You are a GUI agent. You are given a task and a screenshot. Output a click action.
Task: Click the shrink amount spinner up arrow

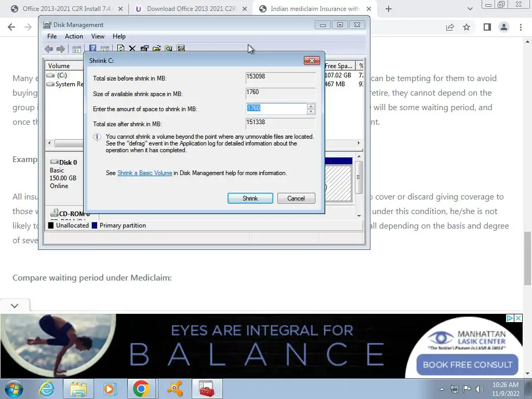[x=311, y=106]
